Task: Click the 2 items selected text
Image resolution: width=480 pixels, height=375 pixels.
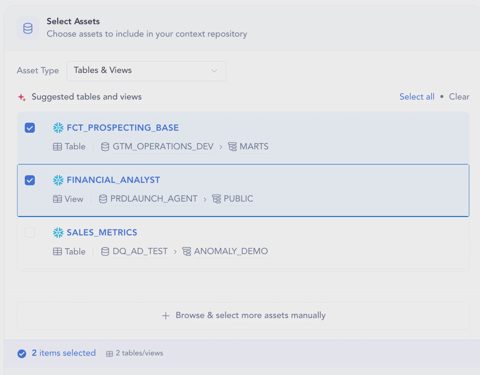Action: click(x=64, y=353)
